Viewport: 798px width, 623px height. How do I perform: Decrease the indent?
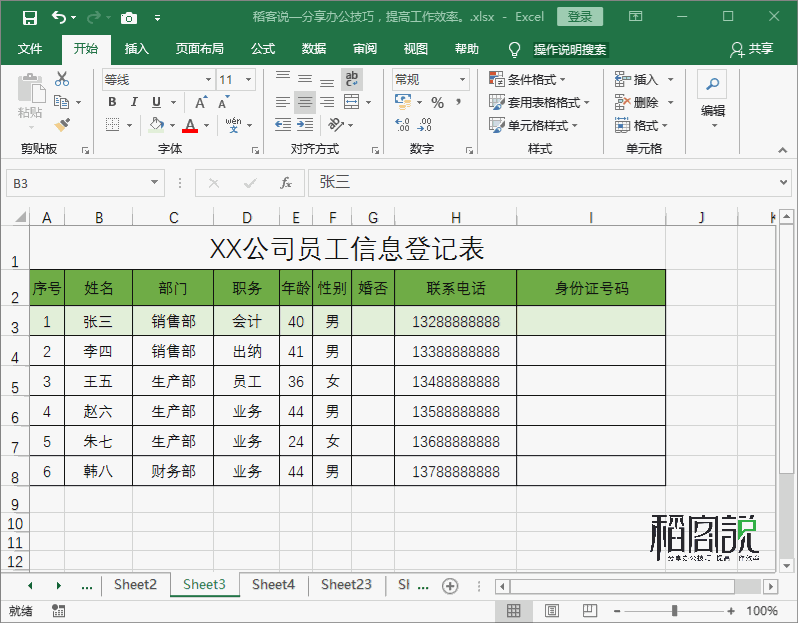click(283, 125)
